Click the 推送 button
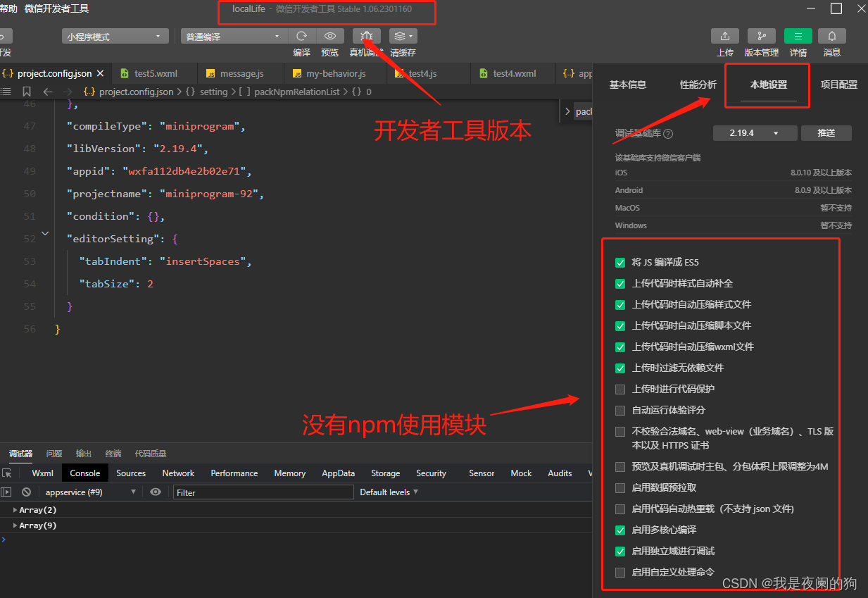This screenshot has height=598, width=868. pyautogui.click(x=826, y=133)
